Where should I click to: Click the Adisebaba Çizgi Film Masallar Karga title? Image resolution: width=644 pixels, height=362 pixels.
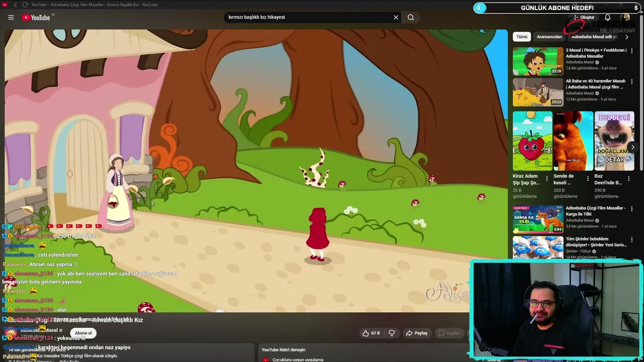596,211
